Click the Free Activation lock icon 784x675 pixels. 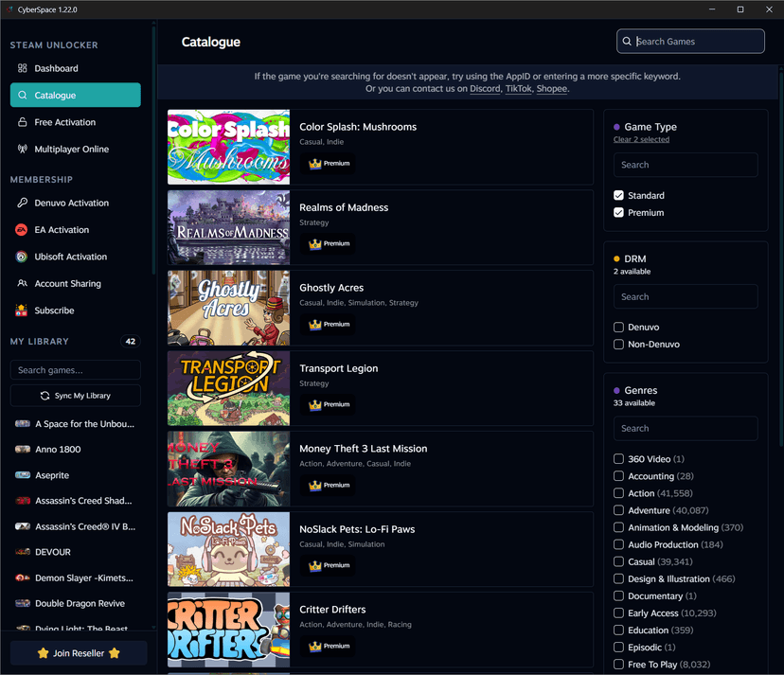point(23,122)
